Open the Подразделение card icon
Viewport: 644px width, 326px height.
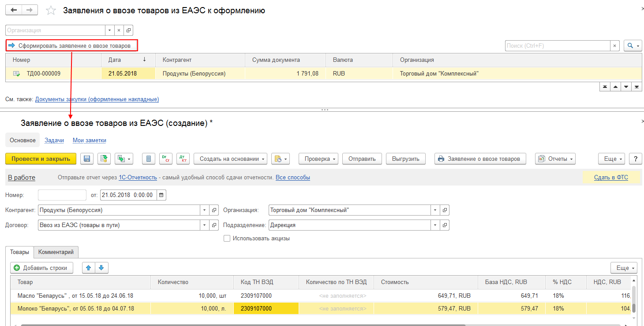click(x=445, y=225)
